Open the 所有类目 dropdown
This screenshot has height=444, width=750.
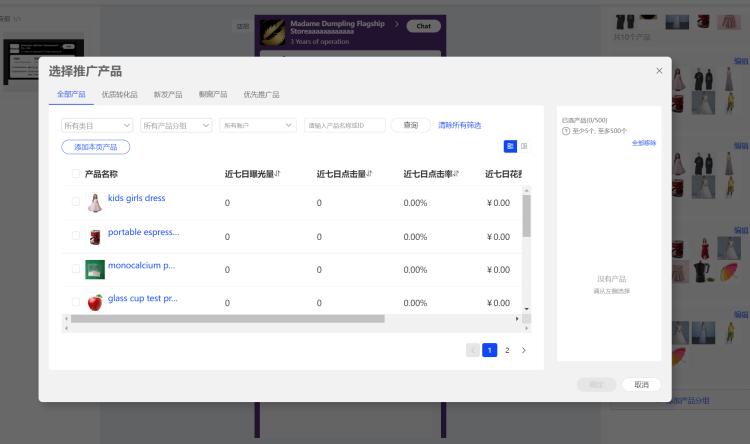point(97,125)
